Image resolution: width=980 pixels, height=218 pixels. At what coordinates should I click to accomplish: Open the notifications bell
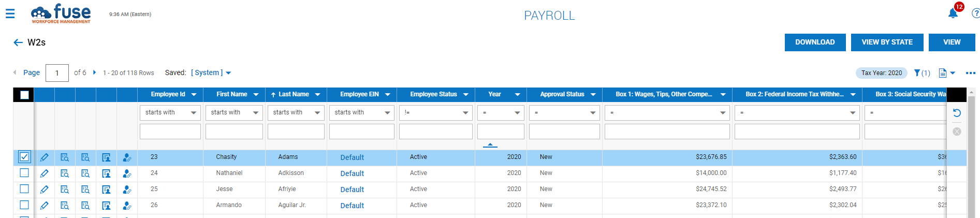(953, 13)
